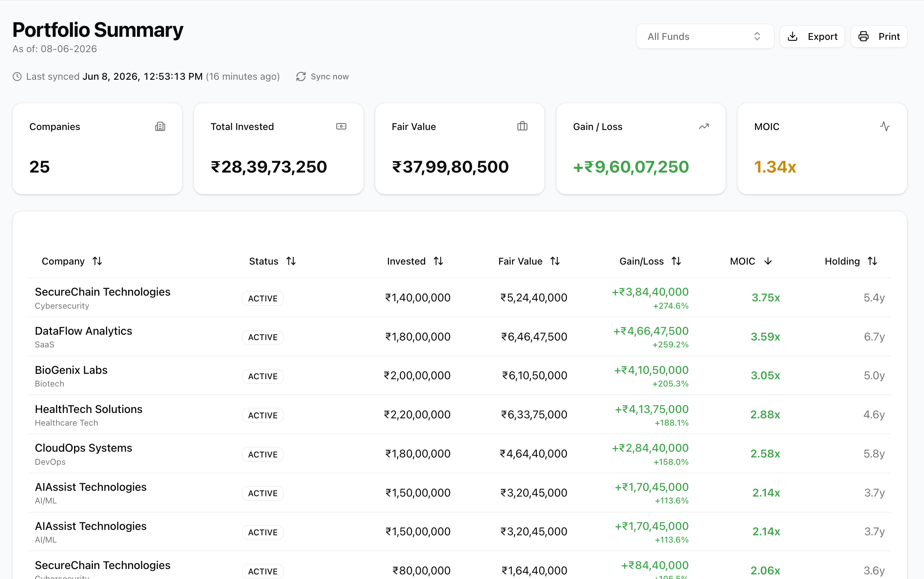Click the printer icon in Print button
This screenshot has width=924, height=579.
[863, 36]
